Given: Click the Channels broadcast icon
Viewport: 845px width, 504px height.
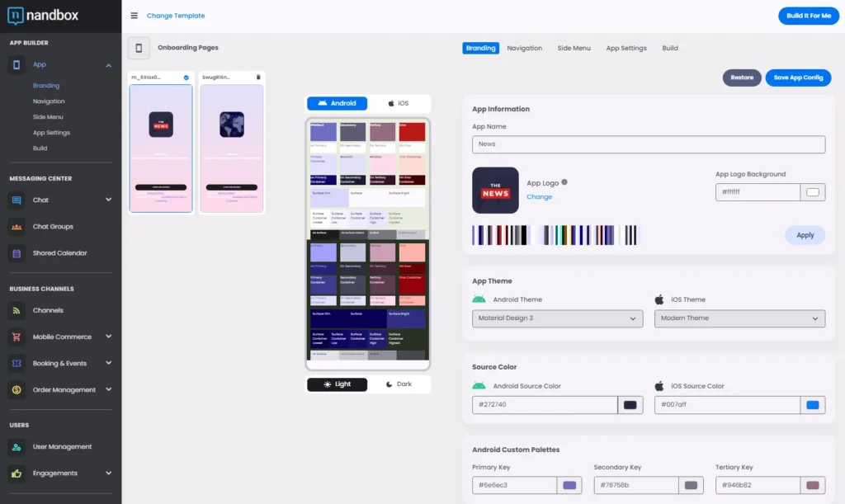Looking at the screenshot, I should (x=17, y=309).
